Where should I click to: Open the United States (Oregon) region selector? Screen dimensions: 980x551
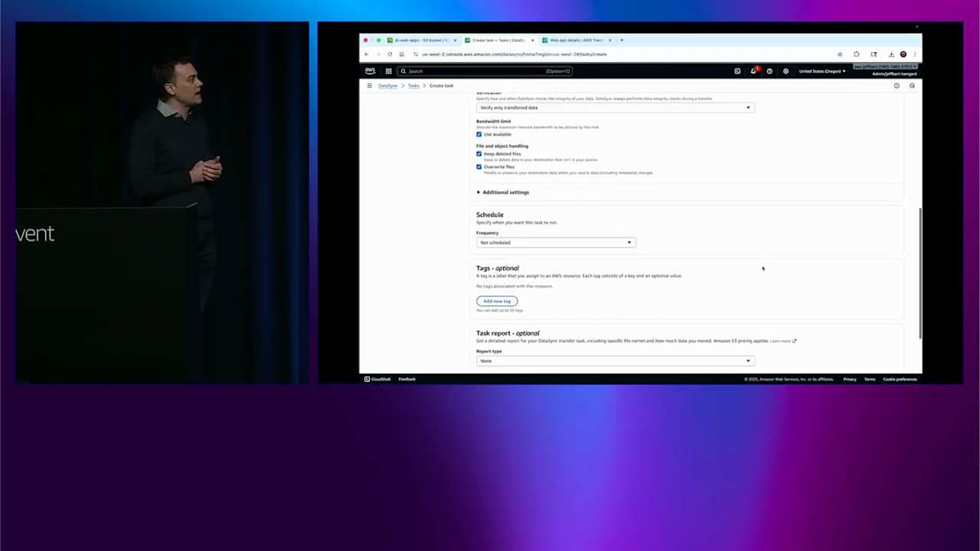pyautogui.click(x=822, y=71)
